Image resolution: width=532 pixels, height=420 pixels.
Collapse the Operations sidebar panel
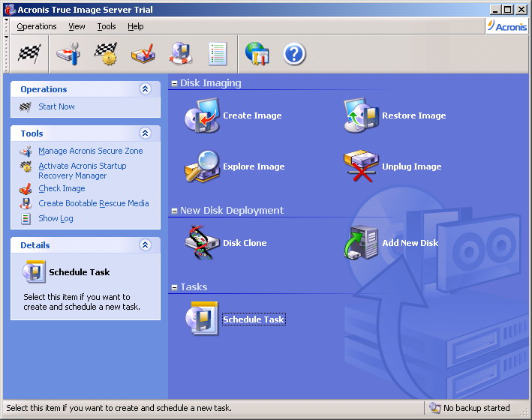click(x=146, y=89)
